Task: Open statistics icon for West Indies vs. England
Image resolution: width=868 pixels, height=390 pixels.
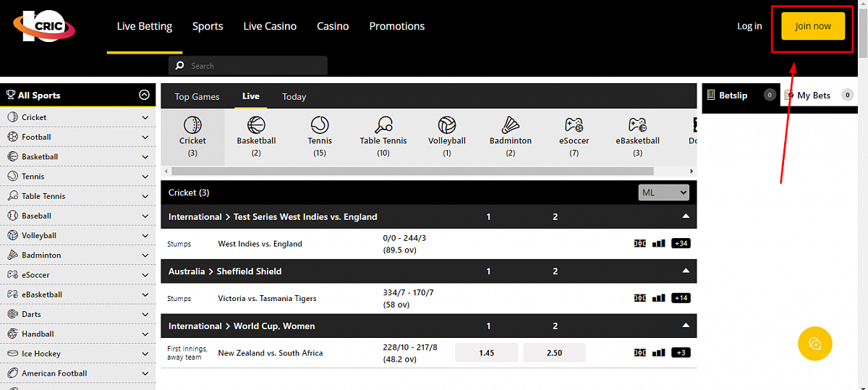Action: tap(658, 244)
